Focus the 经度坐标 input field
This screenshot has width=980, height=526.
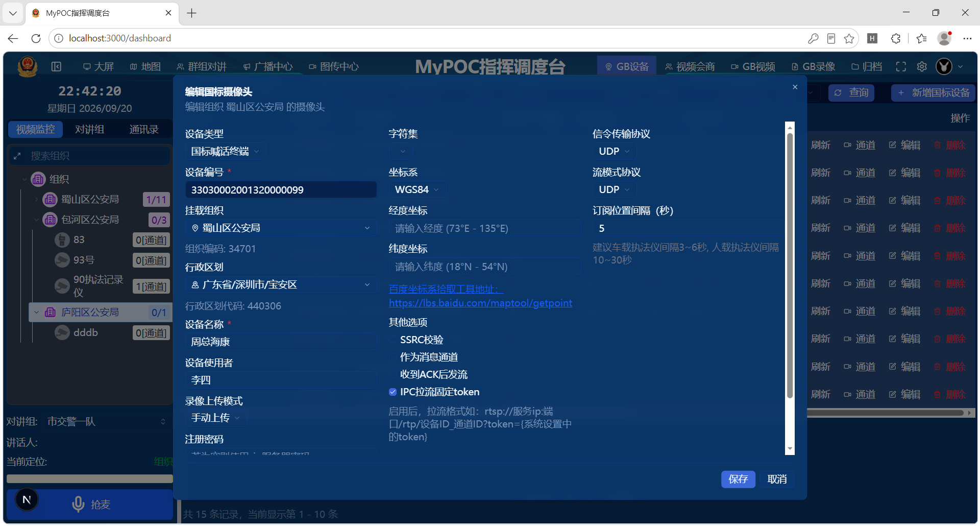point(484,228)
